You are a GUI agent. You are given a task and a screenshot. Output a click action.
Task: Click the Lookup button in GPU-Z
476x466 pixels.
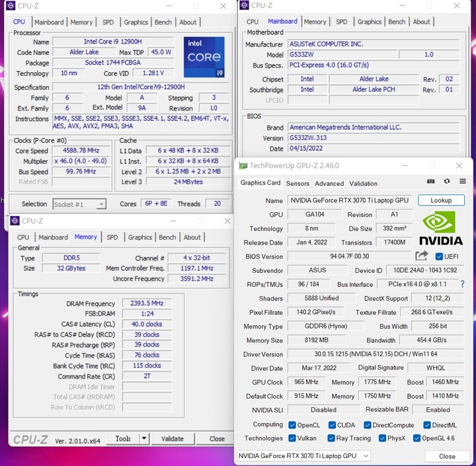(x=441, y=200)
